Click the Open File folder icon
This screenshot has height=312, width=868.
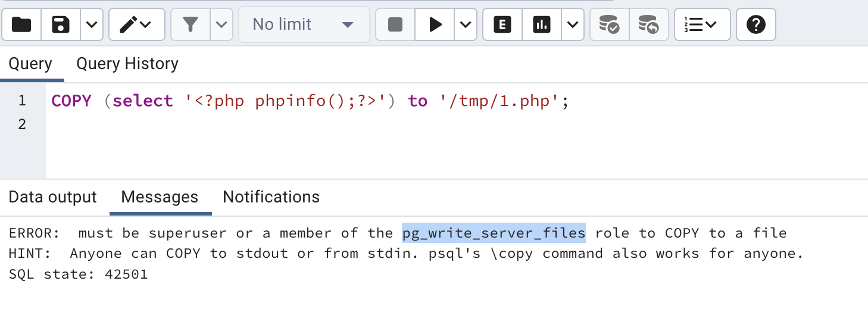click(21, 24)
